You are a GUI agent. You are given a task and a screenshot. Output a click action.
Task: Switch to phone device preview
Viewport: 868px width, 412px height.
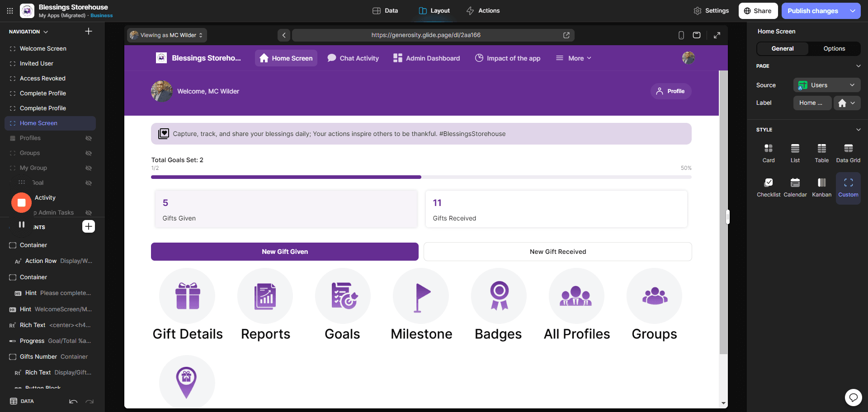coord(681,35)
